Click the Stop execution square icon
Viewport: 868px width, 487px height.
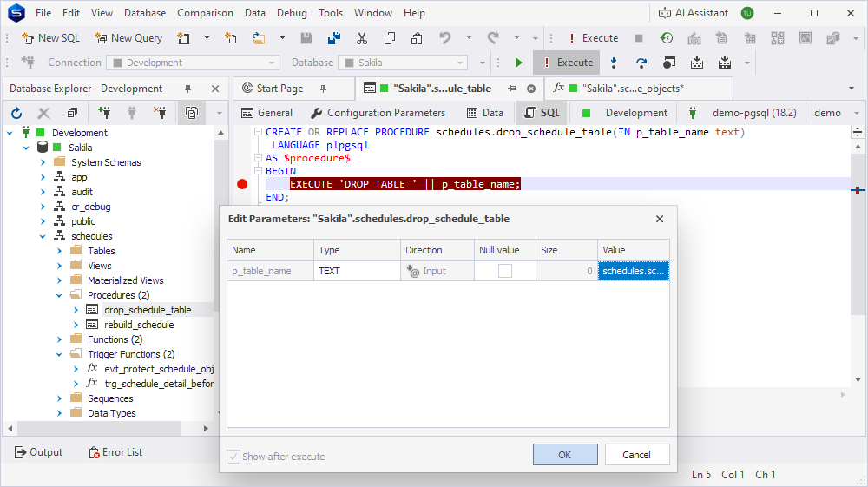click(638, 38)
